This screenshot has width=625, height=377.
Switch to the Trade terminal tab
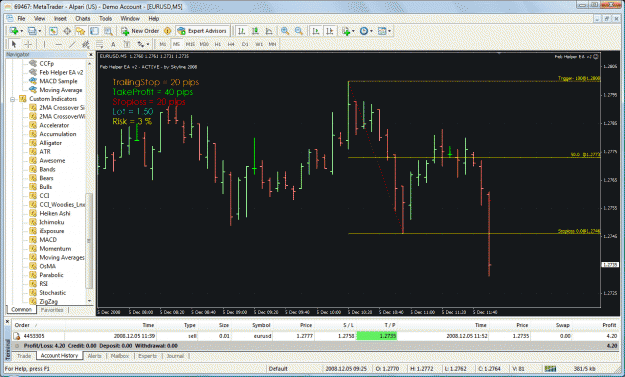point(24,356)
